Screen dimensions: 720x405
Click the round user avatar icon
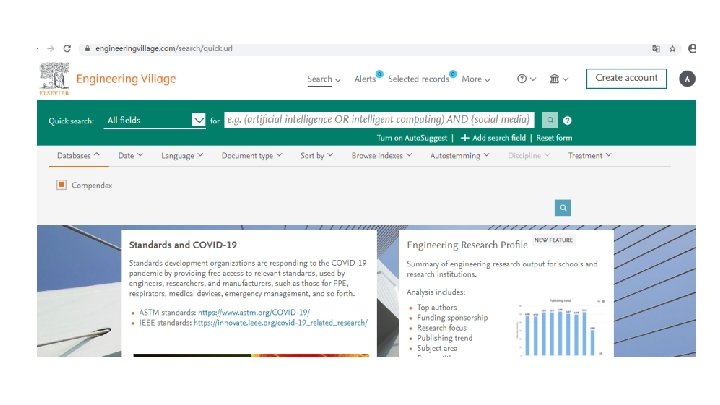point(687,79)
